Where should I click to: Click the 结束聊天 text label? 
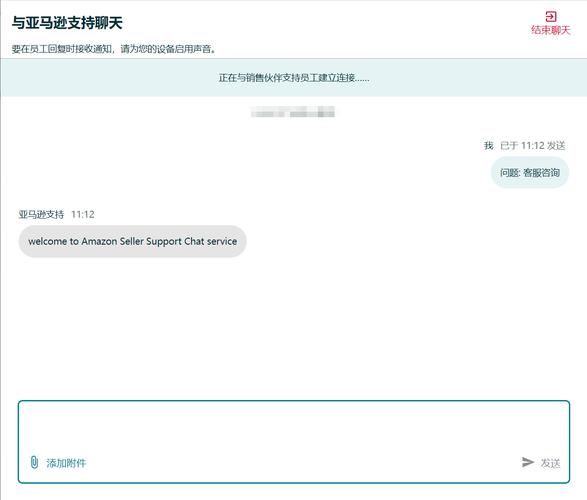coord(551,30)
